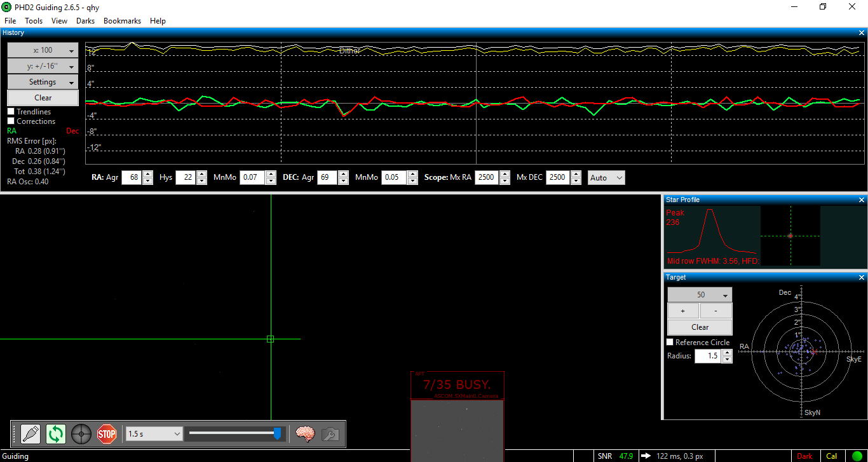This screenshot has height=462, width=868.
Task: Click Clear button in History panel
Action: pyautogui.click(x=43, y=98)
